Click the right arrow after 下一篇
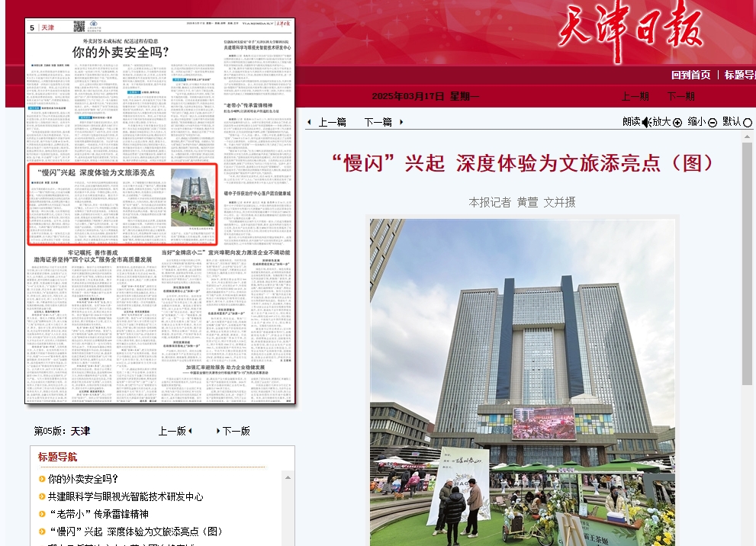The width and height of the screenshot is (756, 546). pyautogui.click(x=401, y=123)
